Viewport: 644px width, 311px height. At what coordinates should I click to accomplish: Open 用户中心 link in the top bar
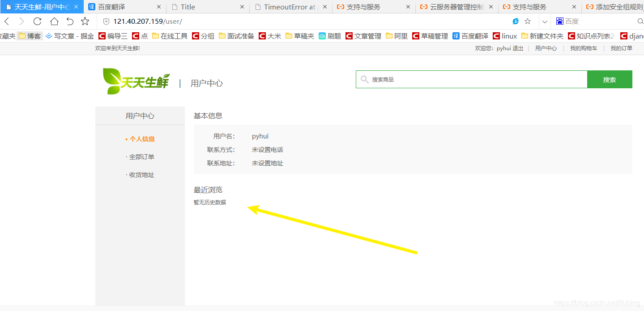point(546,48)
